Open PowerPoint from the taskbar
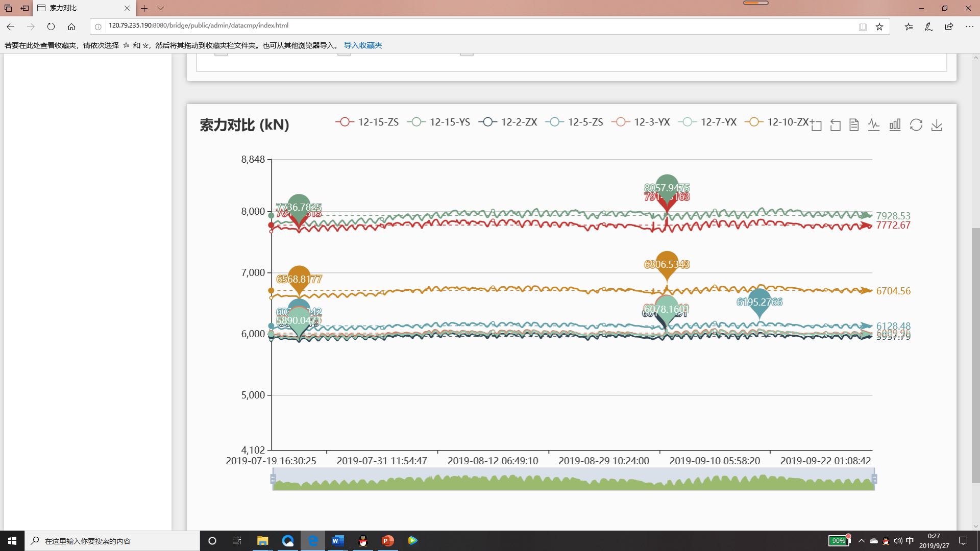 click(x=387, y=541)
